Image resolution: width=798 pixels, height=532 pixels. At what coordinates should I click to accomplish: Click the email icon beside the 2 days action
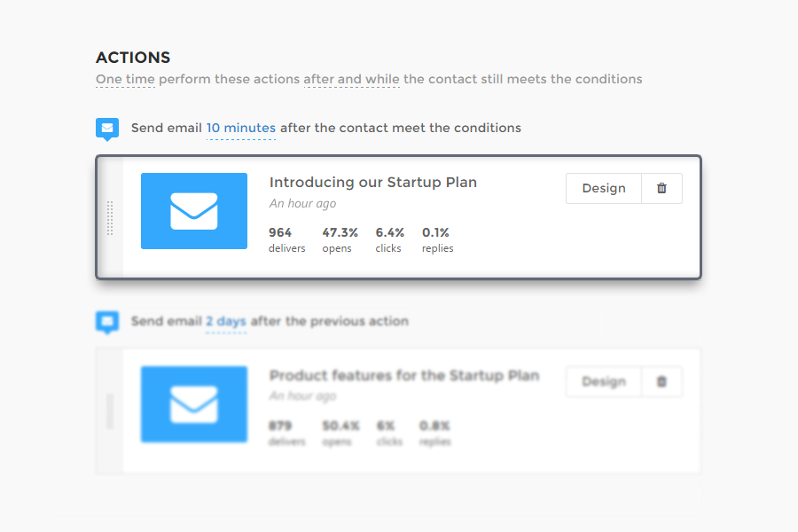tap(107, 321)
